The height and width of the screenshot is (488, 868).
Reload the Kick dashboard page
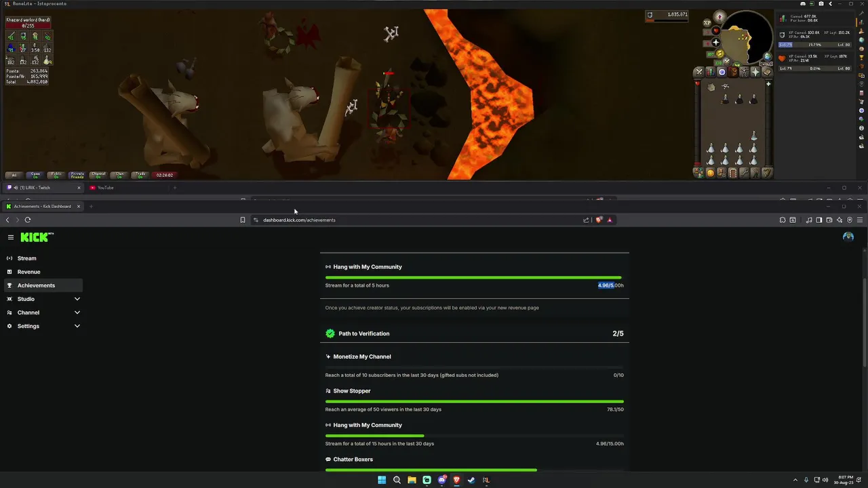[x=28, y=220]
